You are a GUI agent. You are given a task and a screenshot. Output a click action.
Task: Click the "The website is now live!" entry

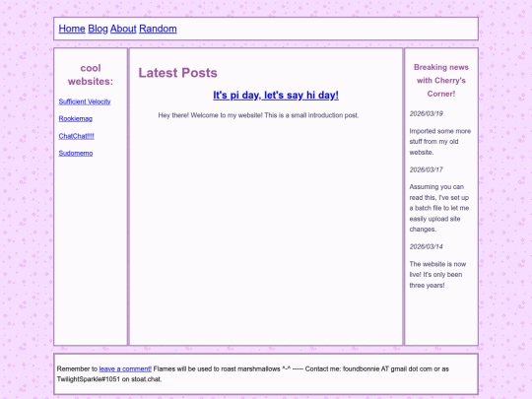pos(437,275)
